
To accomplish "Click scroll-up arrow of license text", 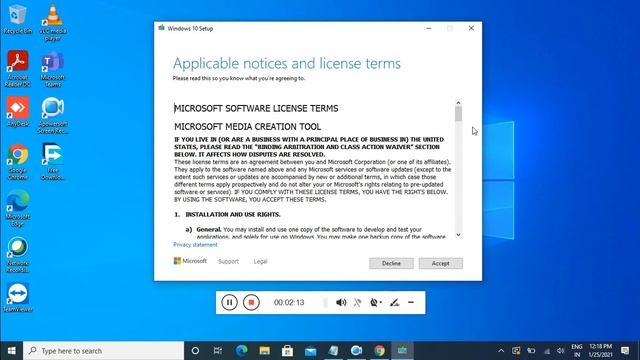I will [x=458, y=102].
